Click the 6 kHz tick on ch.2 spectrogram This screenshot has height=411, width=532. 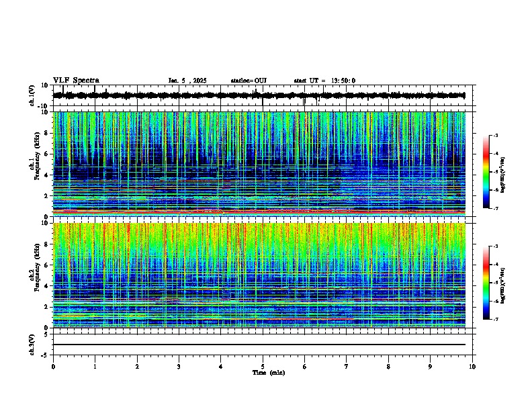click(47, 265)
